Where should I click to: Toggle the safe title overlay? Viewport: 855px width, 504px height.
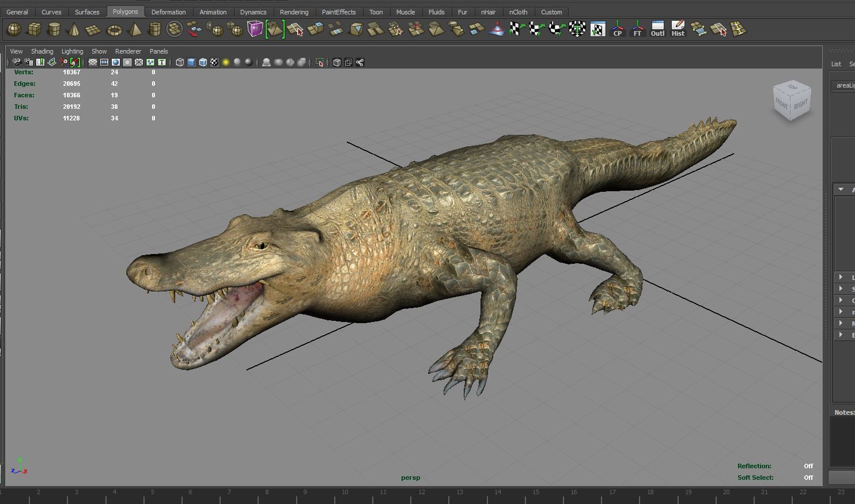tap(162, 62)
